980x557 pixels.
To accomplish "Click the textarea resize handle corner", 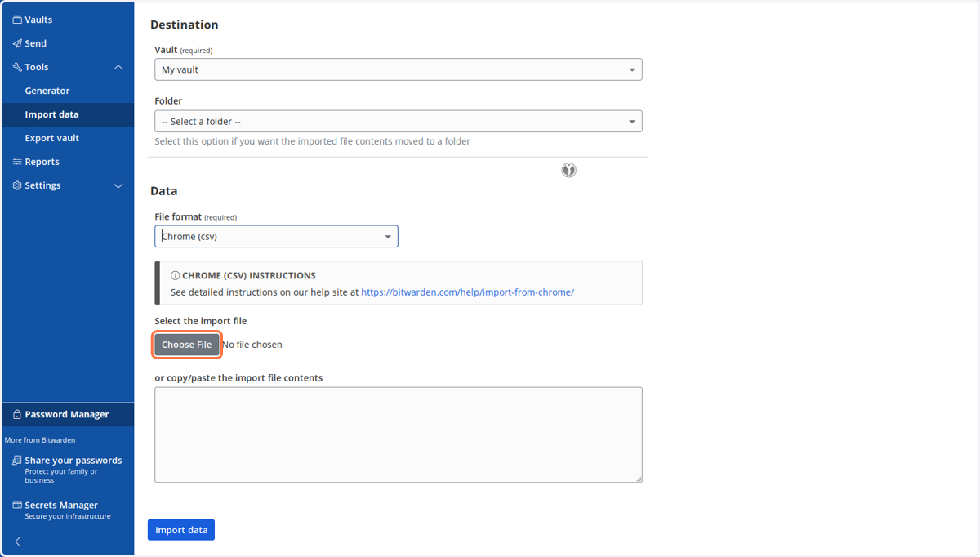I will 638,479.
